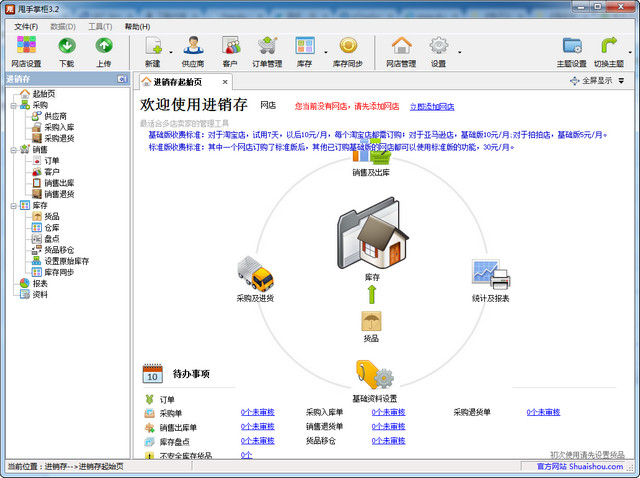
Task: Click 切换主题 green arrow icon
Action: click(x=608, y=45)
